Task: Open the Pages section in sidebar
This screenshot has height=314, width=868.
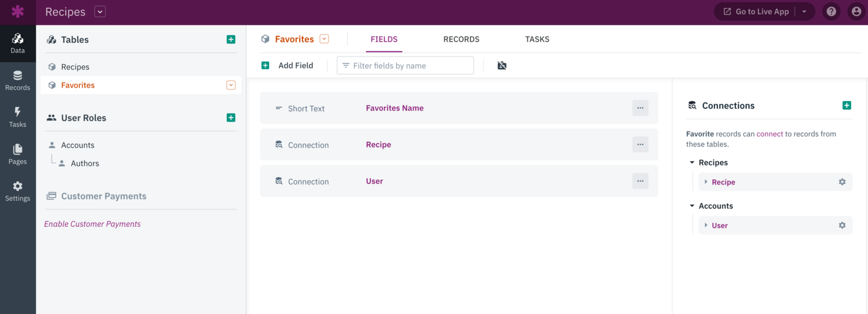Action: pyautogui.click(x=18, y=154)
